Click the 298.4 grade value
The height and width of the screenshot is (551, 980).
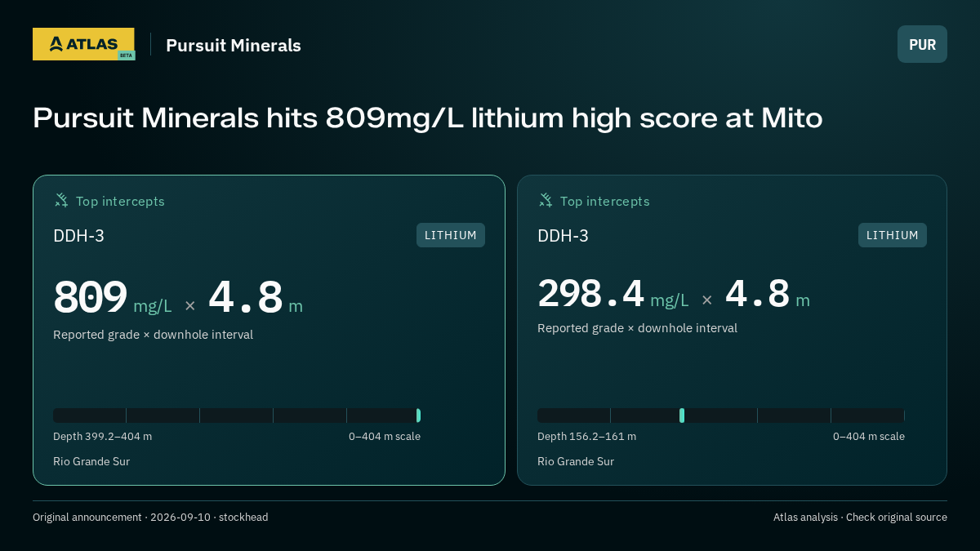coord(591,293)
